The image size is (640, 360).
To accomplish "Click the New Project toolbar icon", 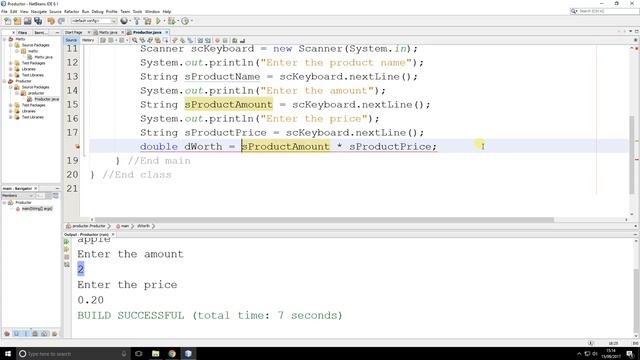I will pos(17,21).
